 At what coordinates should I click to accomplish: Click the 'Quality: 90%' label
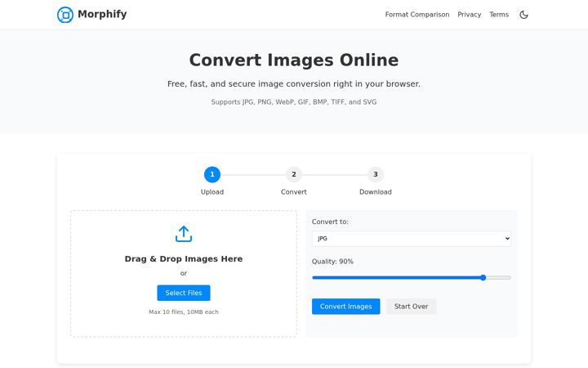(332, 262)
